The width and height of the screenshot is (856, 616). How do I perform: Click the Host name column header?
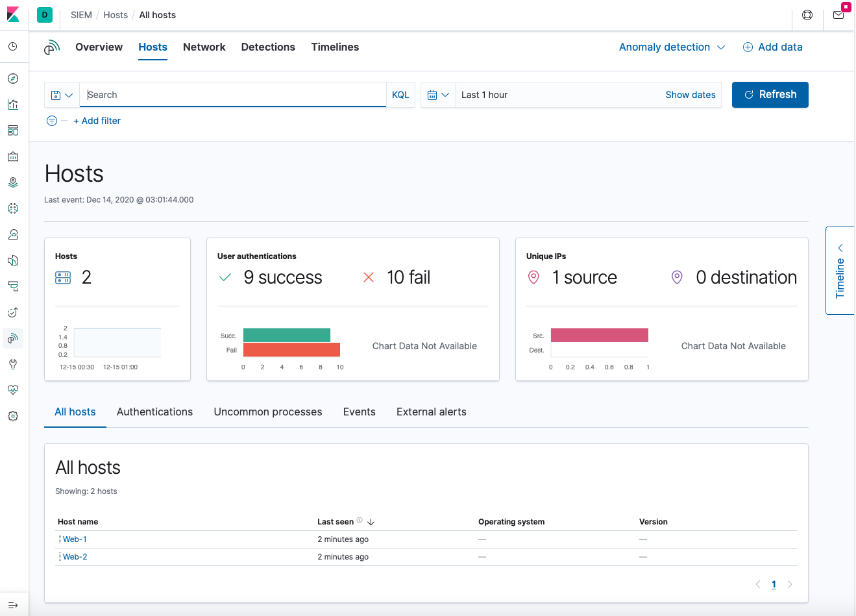(x=78, y=522)
